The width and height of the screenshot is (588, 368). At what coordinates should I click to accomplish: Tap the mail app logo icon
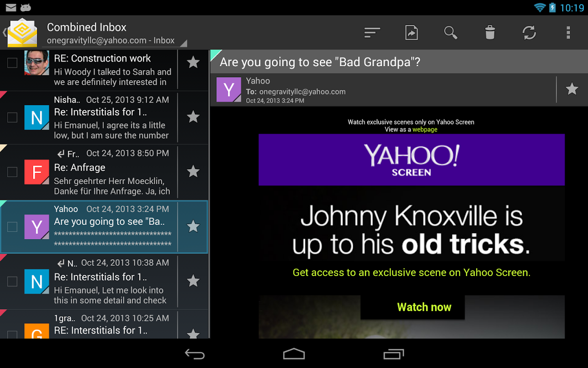(x=22, y=32)
